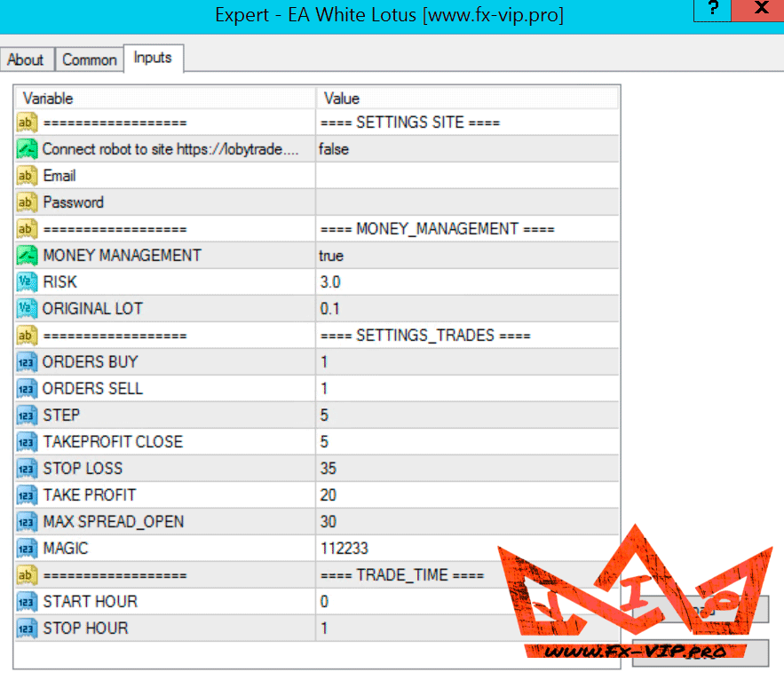Click the boolean icon beside Connect robot to site

tap(28, 149)
